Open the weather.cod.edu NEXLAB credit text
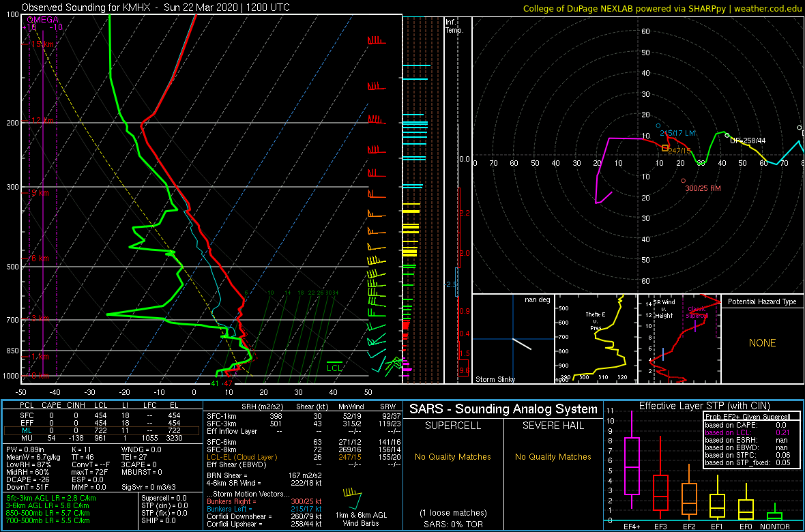The width and height of the screenshot is (805, 532). tap(663, 8)
